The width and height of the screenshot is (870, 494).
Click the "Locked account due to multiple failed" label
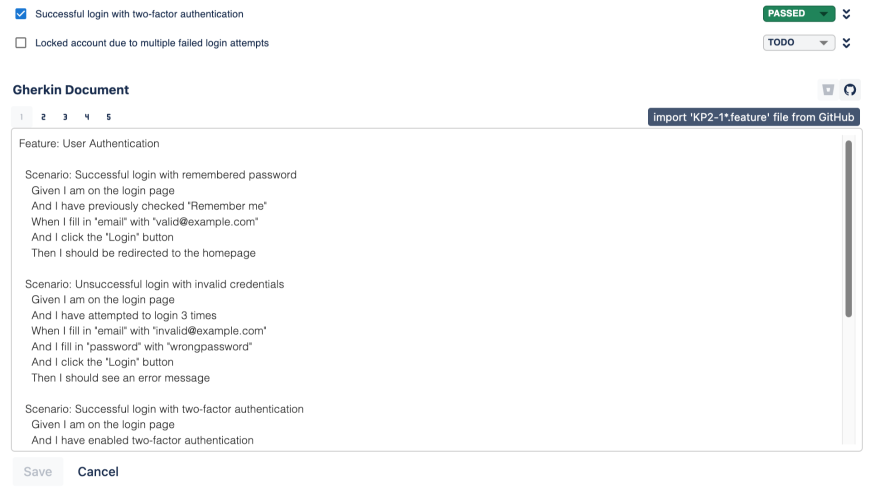click(x=151, y=43)
